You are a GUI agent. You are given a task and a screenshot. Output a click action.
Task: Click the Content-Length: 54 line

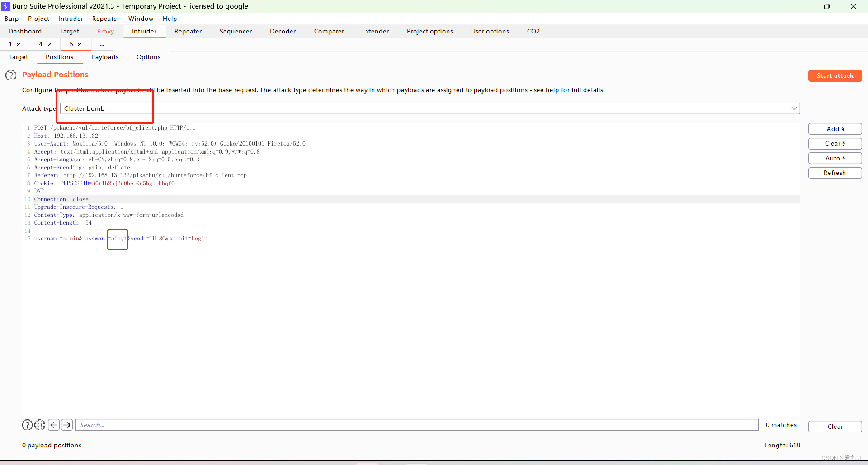pyautogui.click(x=63, y=223)
